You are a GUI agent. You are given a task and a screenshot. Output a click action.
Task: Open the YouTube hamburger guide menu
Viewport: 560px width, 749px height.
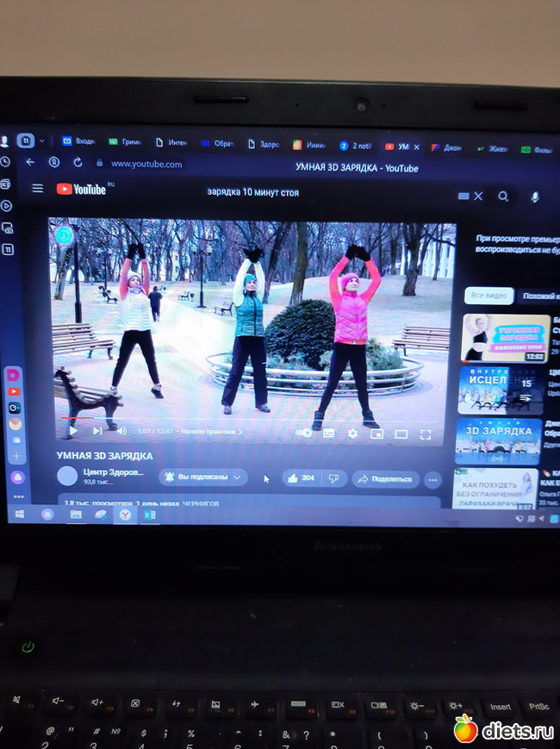pyautogui.click(x=37, y=189)
